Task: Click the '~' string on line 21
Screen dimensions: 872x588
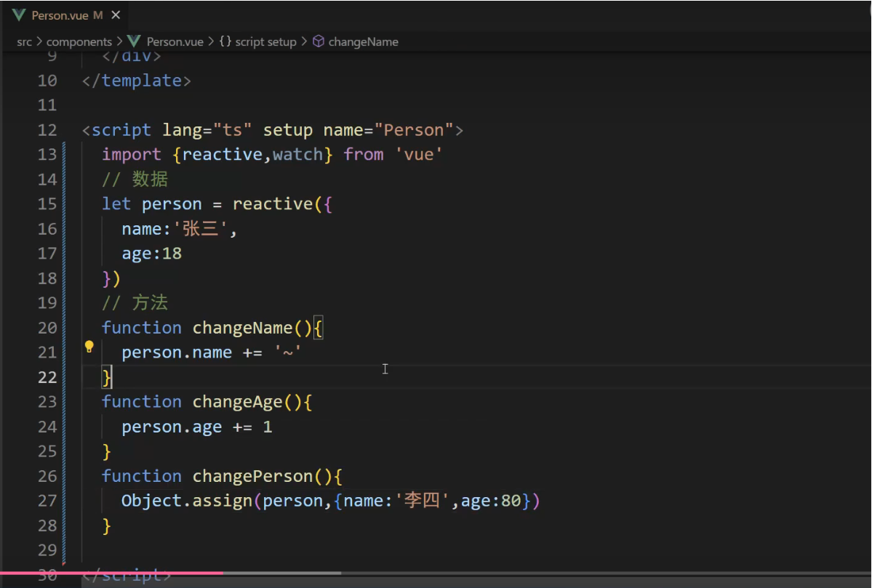Action: tap(287, 353)
